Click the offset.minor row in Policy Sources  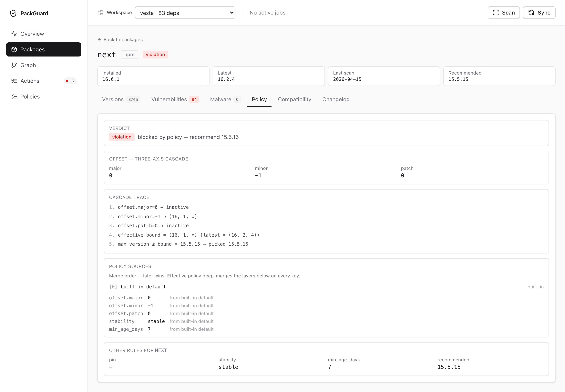coord(161,305)
